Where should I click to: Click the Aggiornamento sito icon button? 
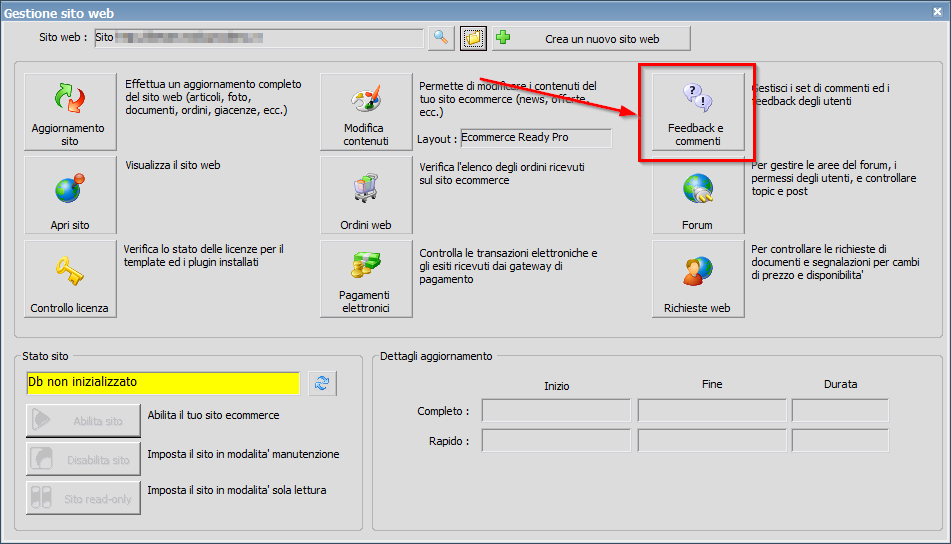68,112
